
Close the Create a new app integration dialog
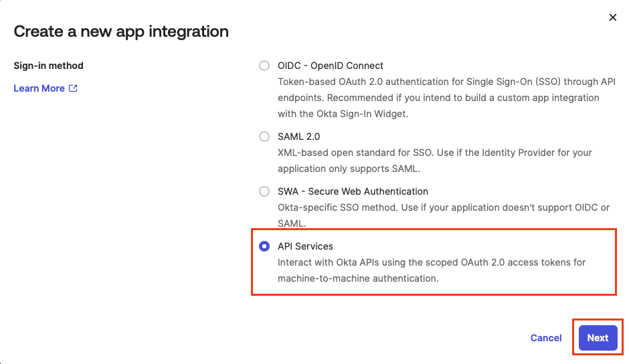pos(613,17)
